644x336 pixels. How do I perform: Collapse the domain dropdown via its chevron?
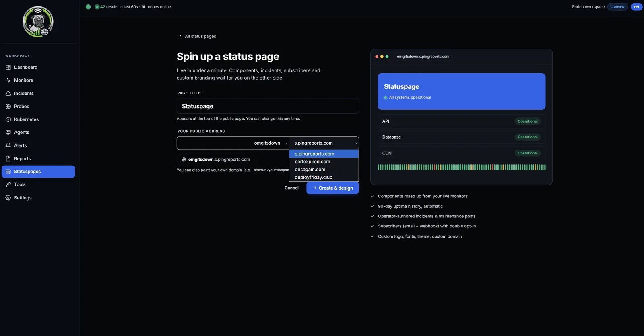[356, 143]
